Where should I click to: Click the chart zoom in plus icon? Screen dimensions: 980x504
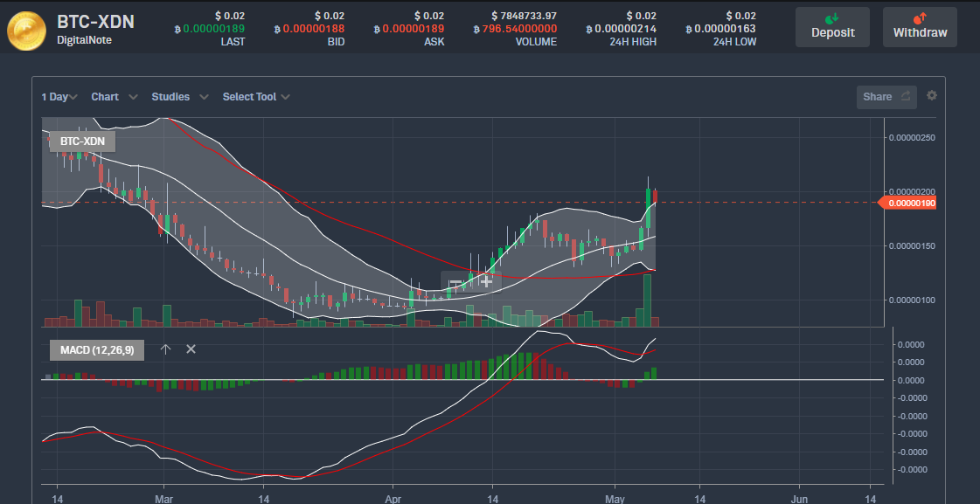[486, 281]
